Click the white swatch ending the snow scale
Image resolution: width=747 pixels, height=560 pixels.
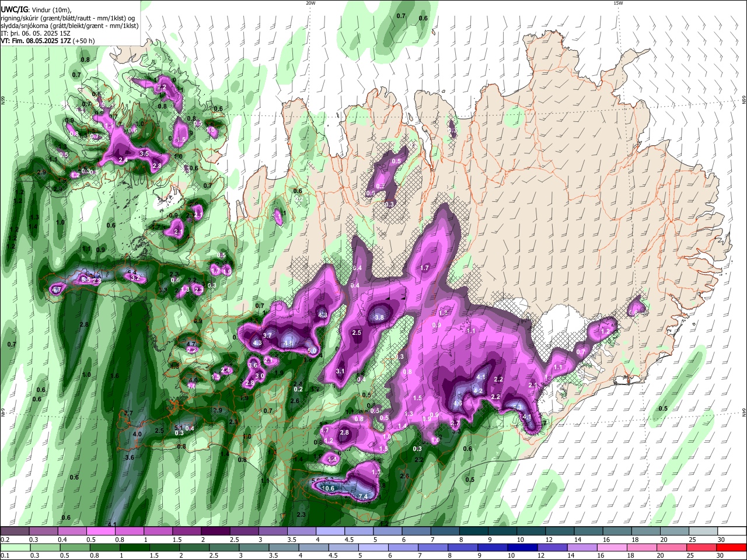pos(732,531)
